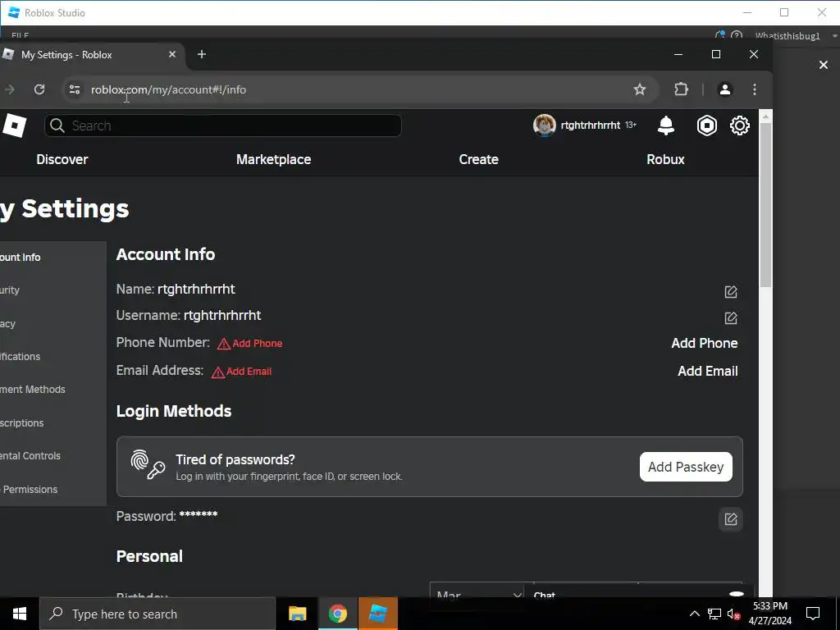
Task: Open notifications bell icon
Action: pyautogui.click(x=665, y=126)
